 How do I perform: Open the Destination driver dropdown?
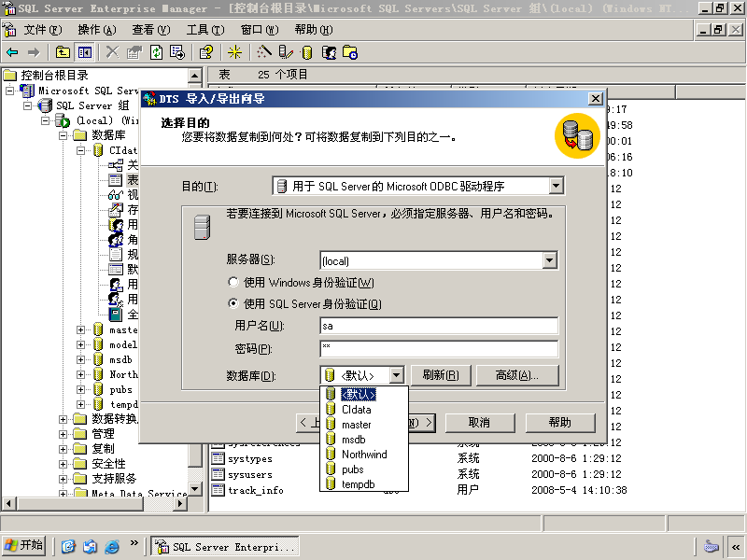tap(556, 186)
